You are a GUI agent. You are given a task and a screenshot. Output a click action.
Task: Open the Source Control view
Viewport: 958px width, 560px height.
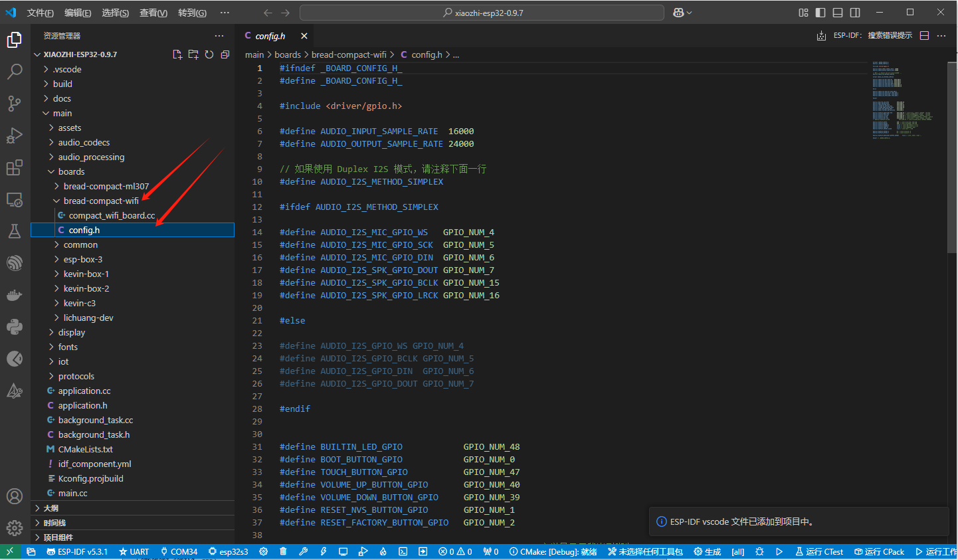point(15,103)
